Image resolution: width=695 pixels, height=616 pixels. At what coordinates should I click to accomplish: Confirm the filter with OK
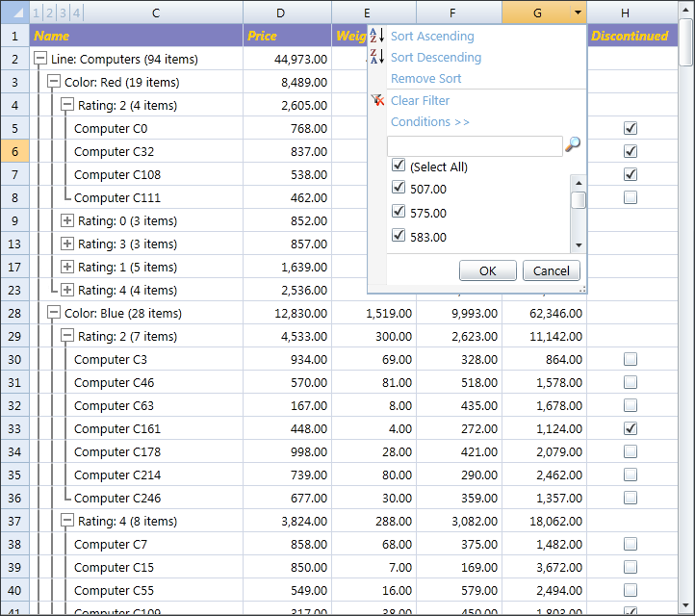pos(488,270)
